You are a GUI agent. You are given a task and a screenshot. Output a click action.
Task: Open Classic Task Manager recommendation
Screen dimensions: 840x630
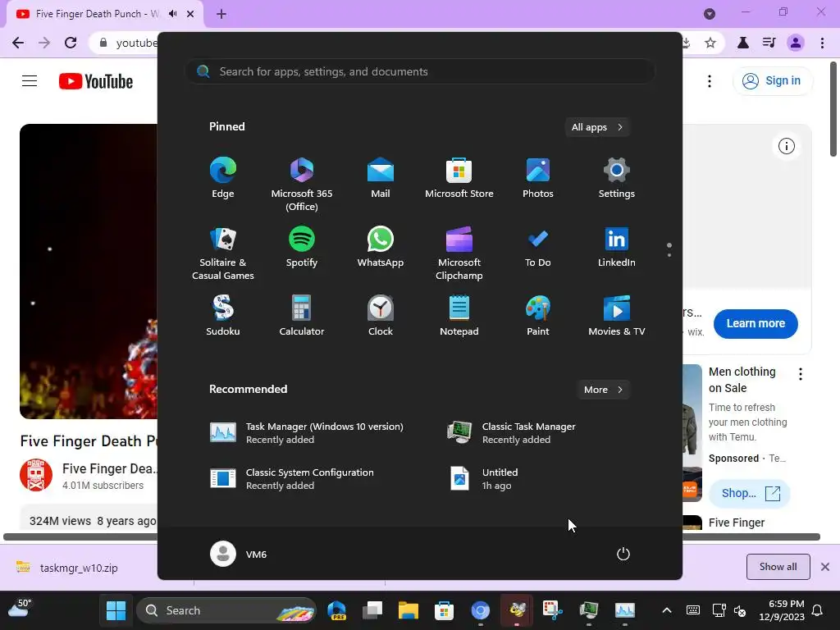[513, 433]
